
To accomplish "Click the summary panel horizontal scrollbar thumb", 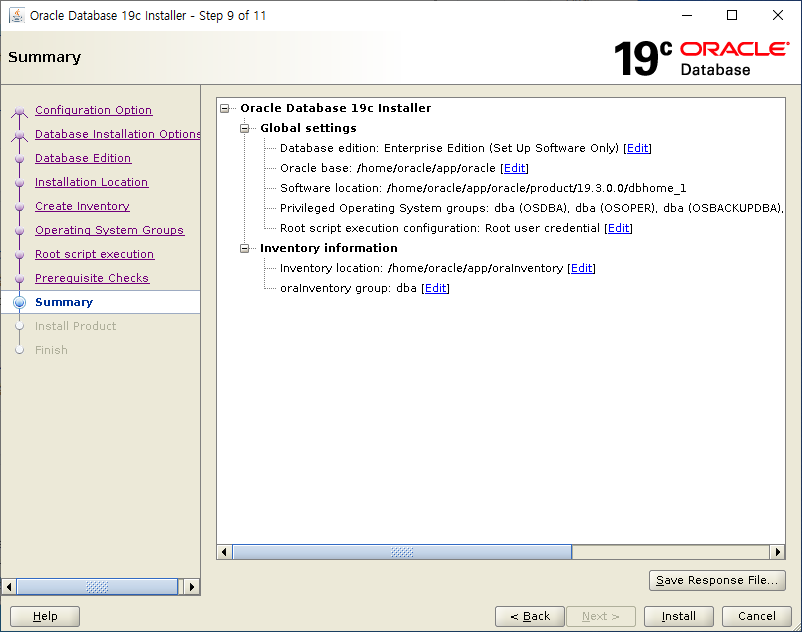I will [402, 552].
